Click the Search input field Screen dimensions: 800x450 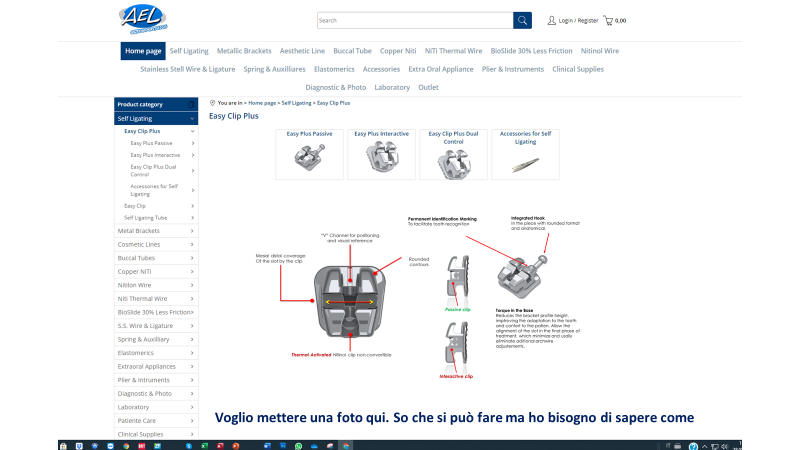[415, 20]
